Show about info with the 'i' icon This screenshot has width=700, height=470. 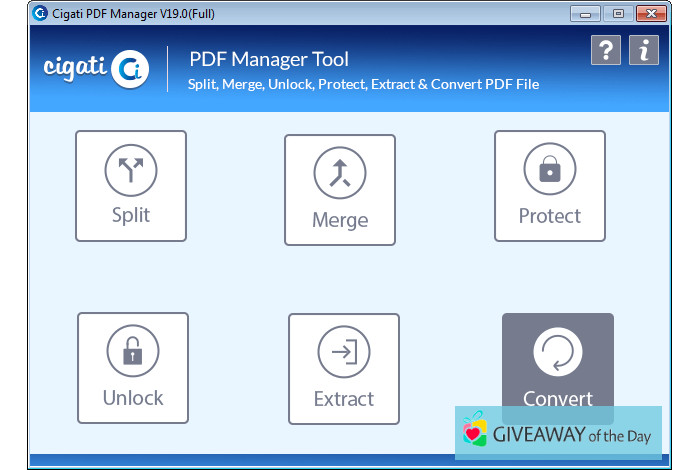pos(644,51)
